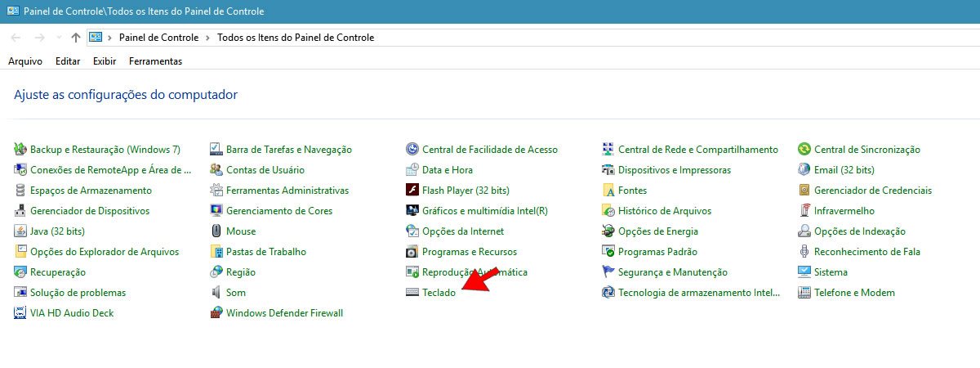Open Email (32 bits) link
Screen dimensions: 980x368
[x=844, y=170]
